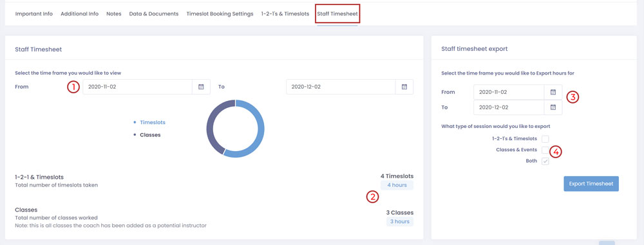This screenshot has height=245, width=644.
Task: Click the Export Timesheet button
Action: pos(591,184)
